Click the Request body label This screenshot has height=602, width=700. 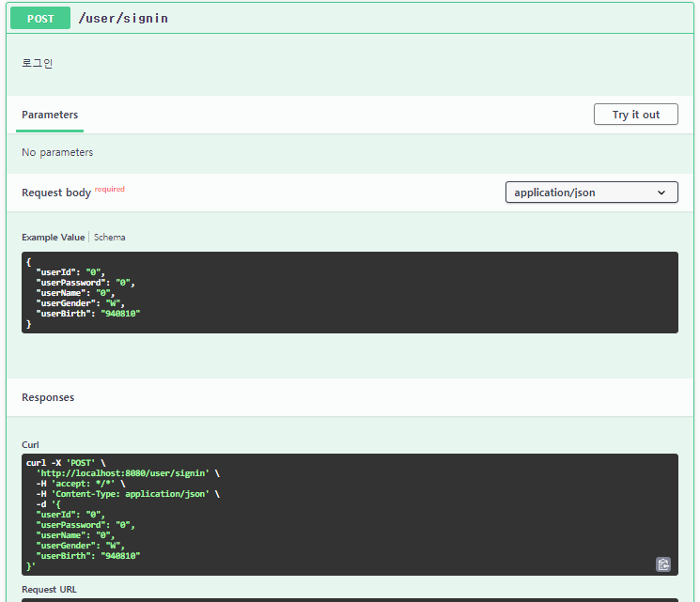point(56,193)
